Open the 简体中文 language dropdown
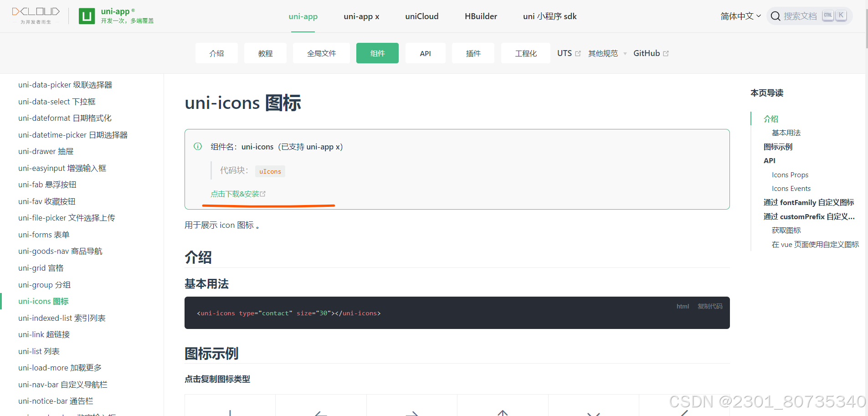The image size is (868, 416). coord(741,16)
